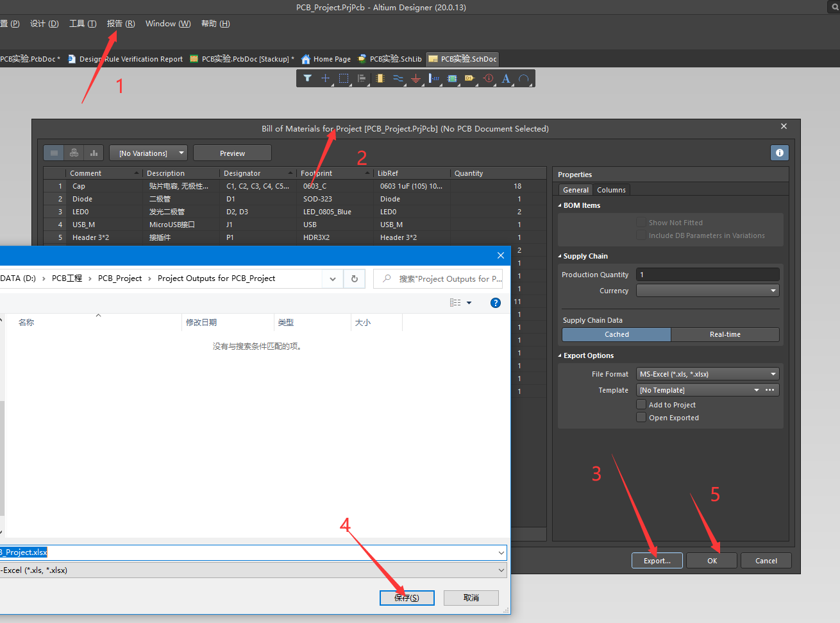Switch to the PCB实验.SchLib document tab
Screen dimensions: 840x623
(x=389, y=59)
